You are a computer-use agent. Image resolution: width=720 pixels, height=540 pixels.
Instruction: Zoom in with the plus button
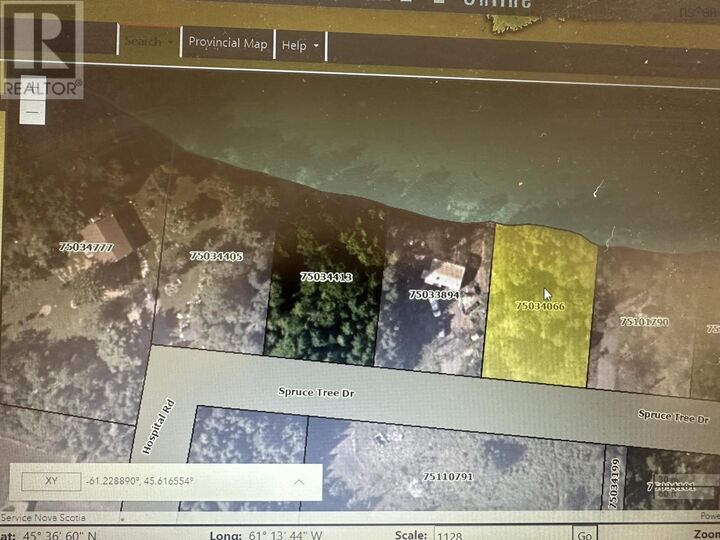(x=32, y=88)
